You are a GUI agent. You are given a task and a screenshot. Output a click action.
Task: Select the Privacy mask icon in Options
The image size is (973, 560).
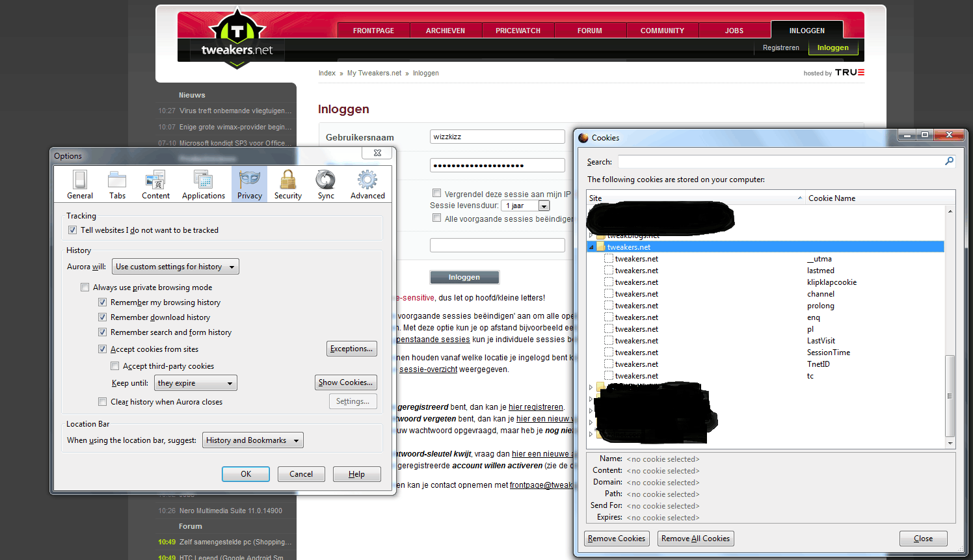pyautogui.click(x=250, y=179)
